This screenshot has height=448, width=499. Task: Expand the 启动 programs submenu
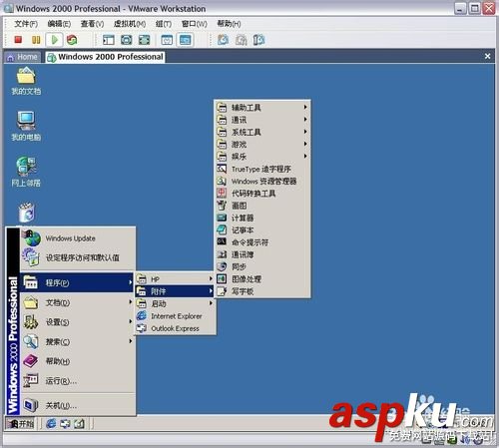pyautogui.click(x=175, y=303)
